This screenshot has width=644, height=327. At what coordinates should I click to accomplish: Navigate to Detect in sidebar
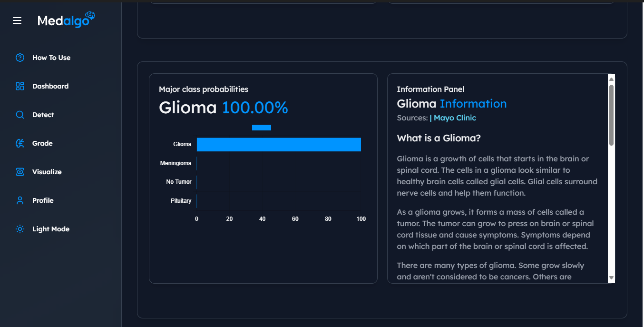pos(43,115)
